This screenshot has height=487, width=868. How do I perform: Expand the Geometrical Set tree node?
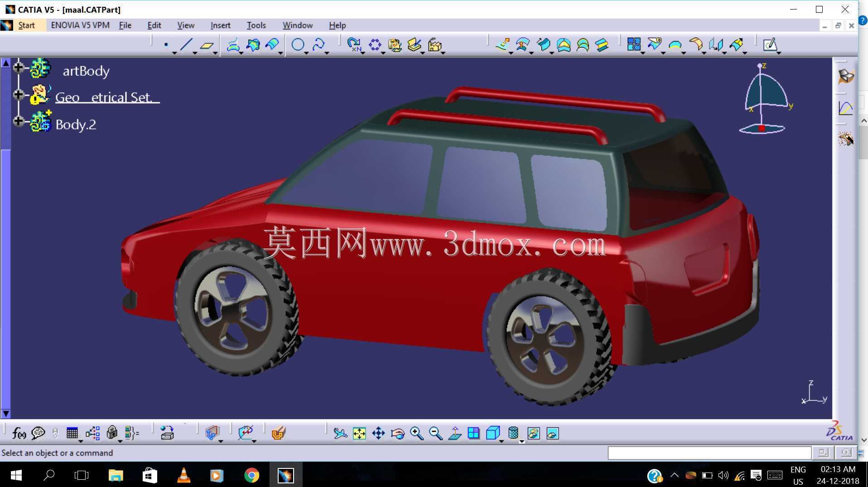[x=19, y=94]
